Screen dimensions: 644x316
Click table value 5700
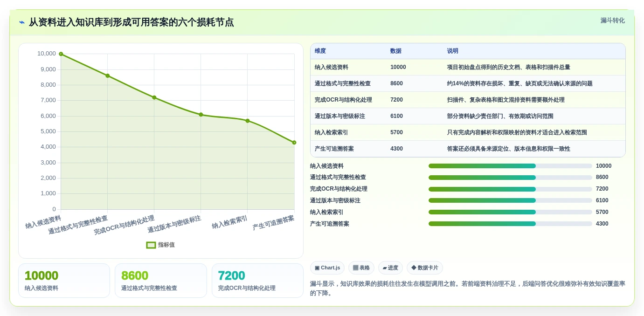397,132
